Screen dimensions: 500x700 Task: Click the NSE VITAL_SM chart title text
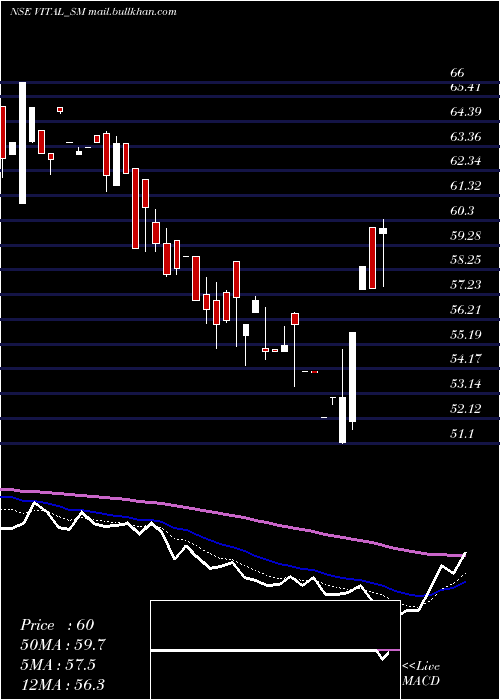[93, 12]
